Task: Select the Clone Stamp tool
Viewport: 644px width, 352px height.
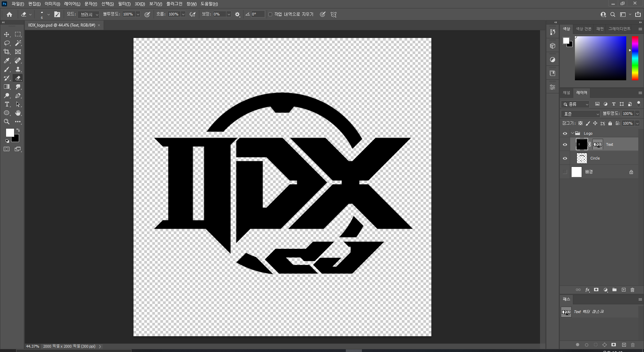Action: [18, 69]
